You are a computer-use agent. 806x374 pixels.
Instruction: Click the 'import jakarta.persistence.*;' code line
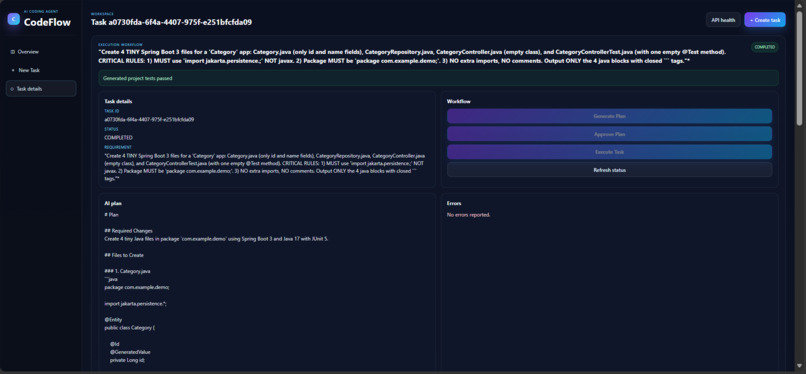135,304
